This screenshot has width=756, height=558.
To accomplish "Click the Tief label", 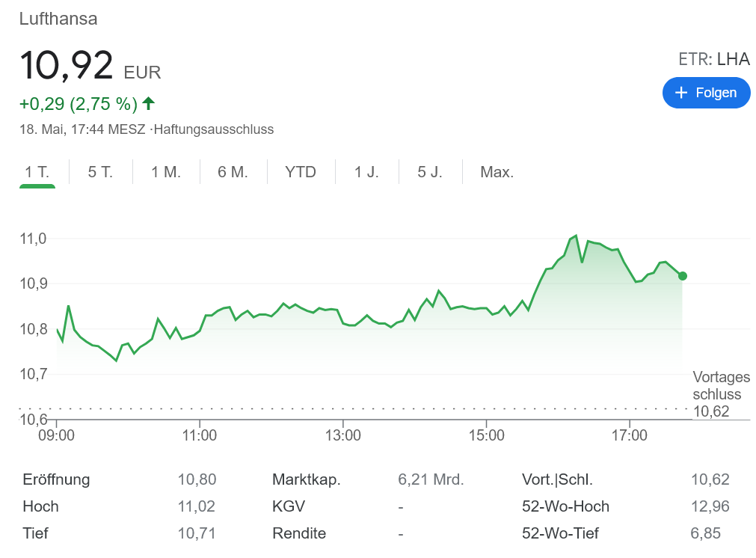I will tap(36, 533).
